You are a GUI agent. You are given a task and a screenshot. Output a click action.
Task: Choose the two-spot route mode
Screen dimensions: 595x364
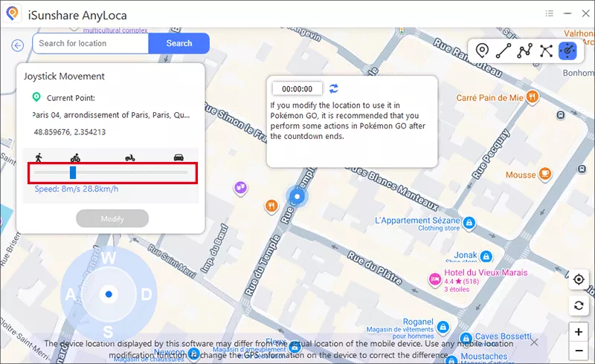point(504,51)
